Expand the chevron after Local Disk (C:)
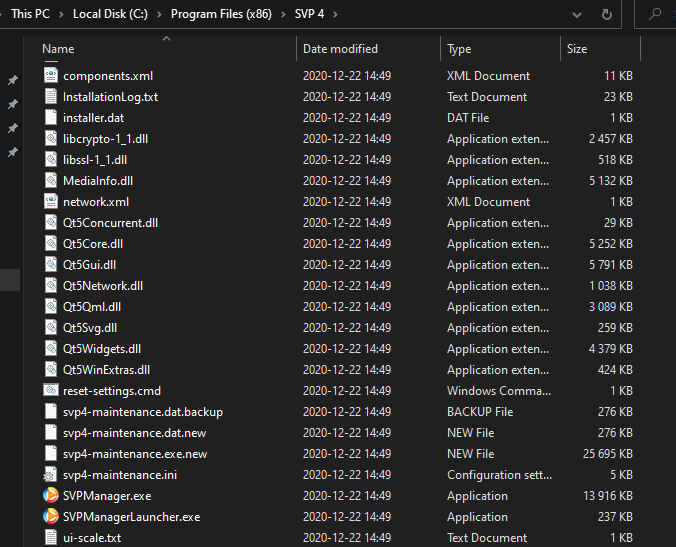 coord(161,15)
